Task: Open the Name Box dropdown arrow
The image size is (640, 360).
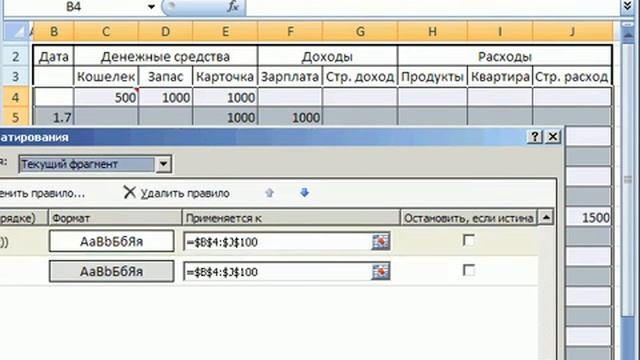Action: tap(151, 7)
